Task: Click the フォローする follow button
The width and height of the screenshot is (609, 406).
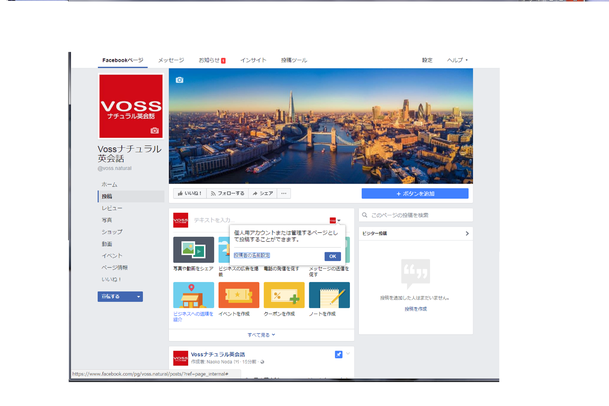Action: pos(228,193)
